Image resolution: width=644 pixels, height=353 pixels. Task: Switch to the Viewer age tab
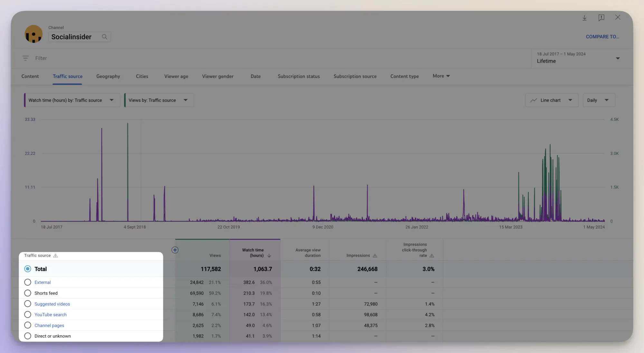coord(176,76)
